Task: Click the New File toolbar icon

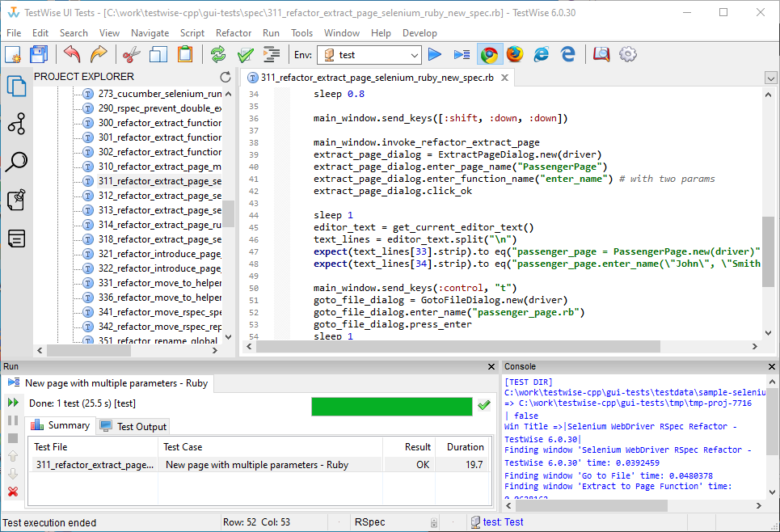Action: (13, 54)
